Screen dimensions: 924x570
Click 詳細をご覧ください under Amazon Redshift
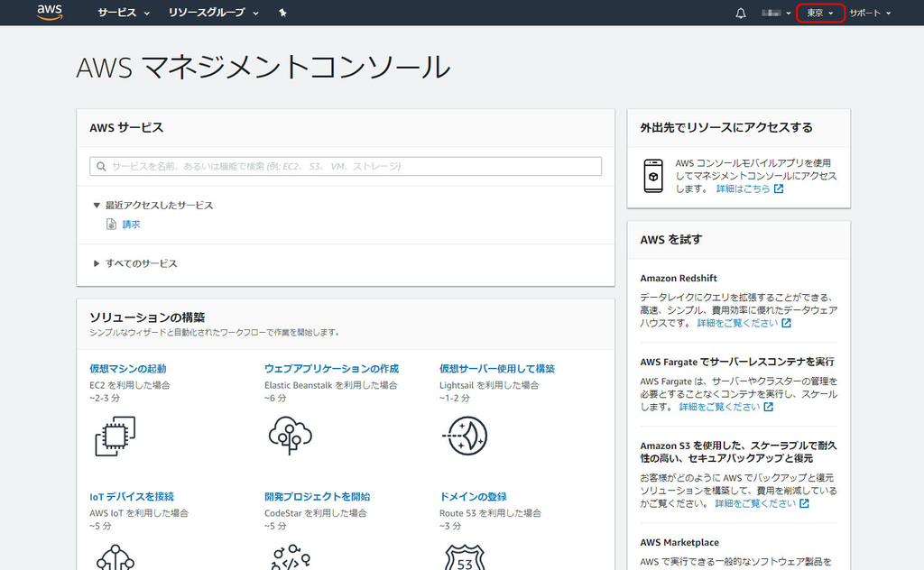point(738,323)
